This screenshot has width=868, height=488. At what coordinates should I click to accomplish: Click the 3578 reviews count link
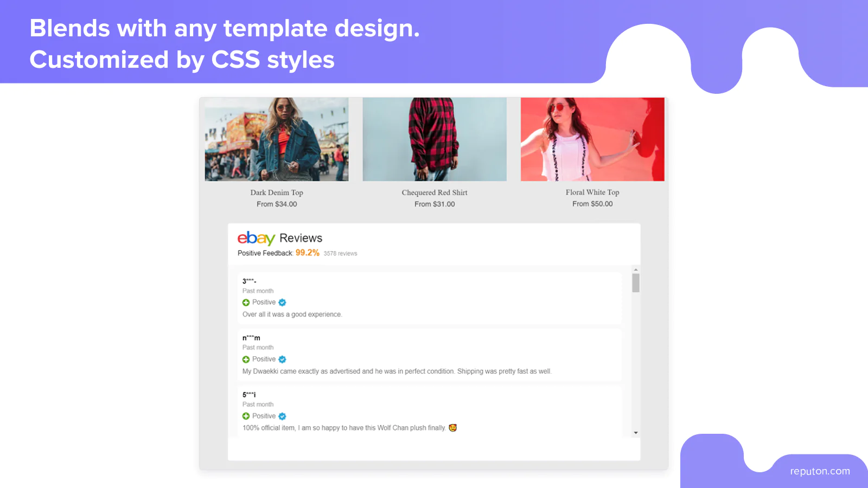click(341, 254)
